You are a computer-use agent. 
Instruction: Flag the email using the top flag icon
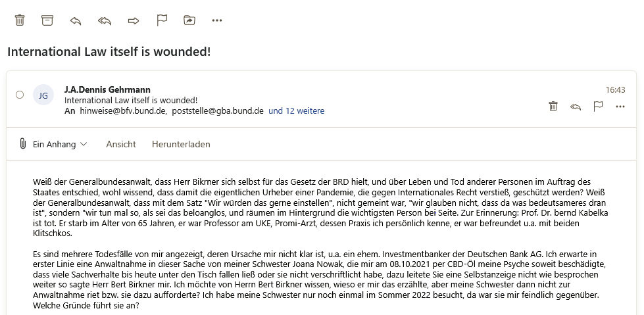tap(162, 20)
